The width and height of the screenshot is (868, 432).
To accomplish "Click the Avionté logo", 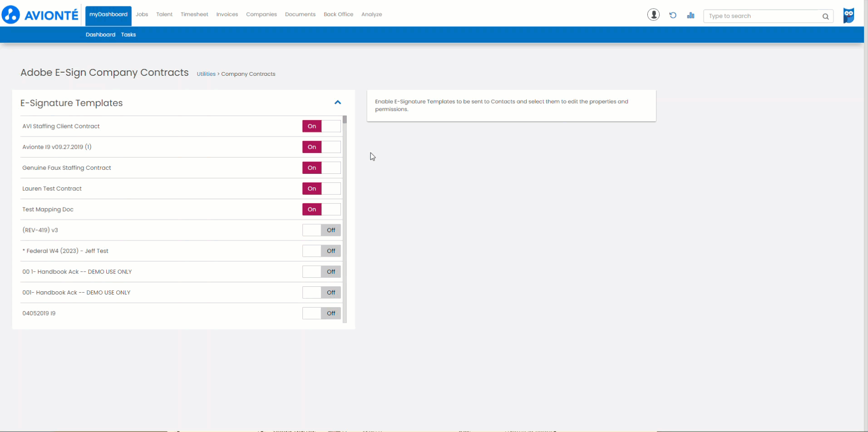I will pyautogui.click(x=40, y=15).
